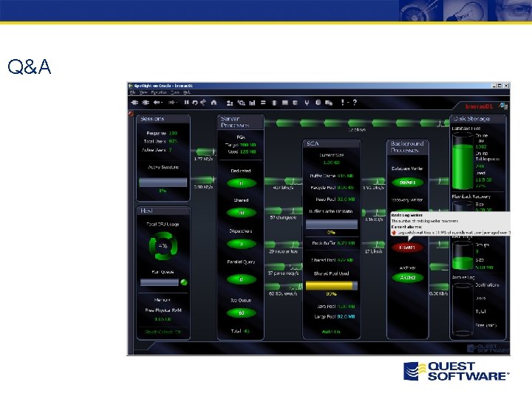Viewport: 532px width, 399px height.
Task: Open dropdown arrow next to forward arrow
Action: click(x=177, y=103)
